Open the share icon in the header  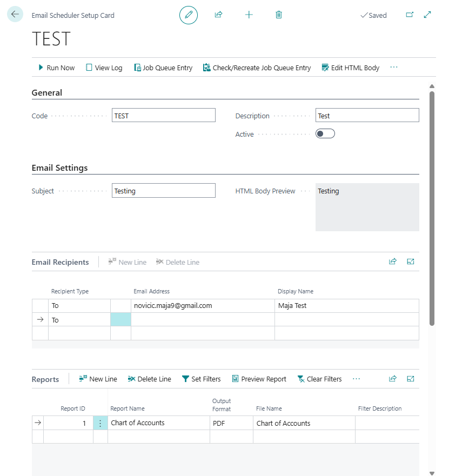point(219,15)
